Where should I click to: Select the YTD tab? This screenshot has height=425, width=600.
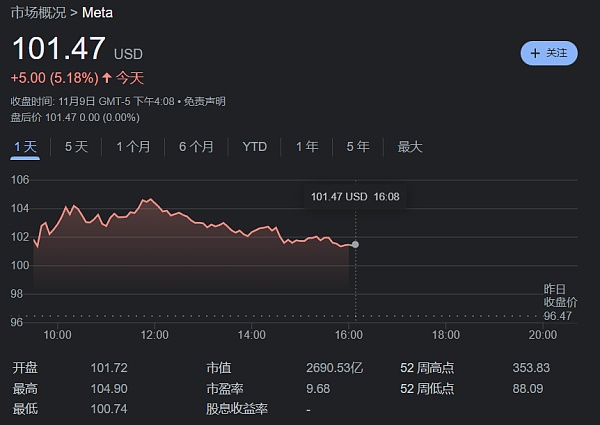[x=254, y=147]
